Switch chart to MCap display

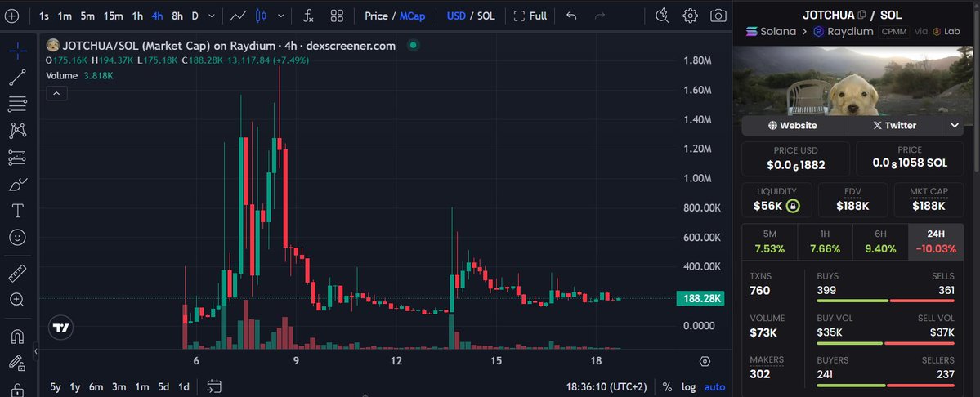tap(413, 16)
